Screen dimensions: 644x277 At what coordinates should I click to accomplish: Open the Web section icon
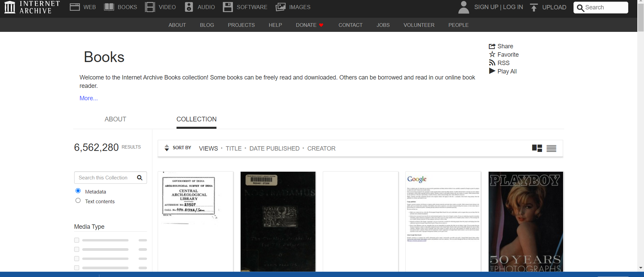[x=75, y=7]
